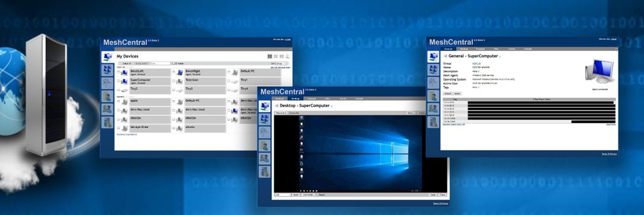Click My Devices sidebar icon in General window
Viewport: 644px width, 215px height.
coord(433,57)
